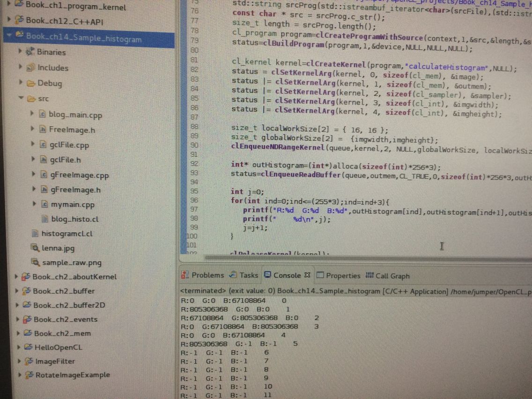This screenshot has height=399, width=532.
Task: Click the histogramcl.cl file icon
Action: 35,233
